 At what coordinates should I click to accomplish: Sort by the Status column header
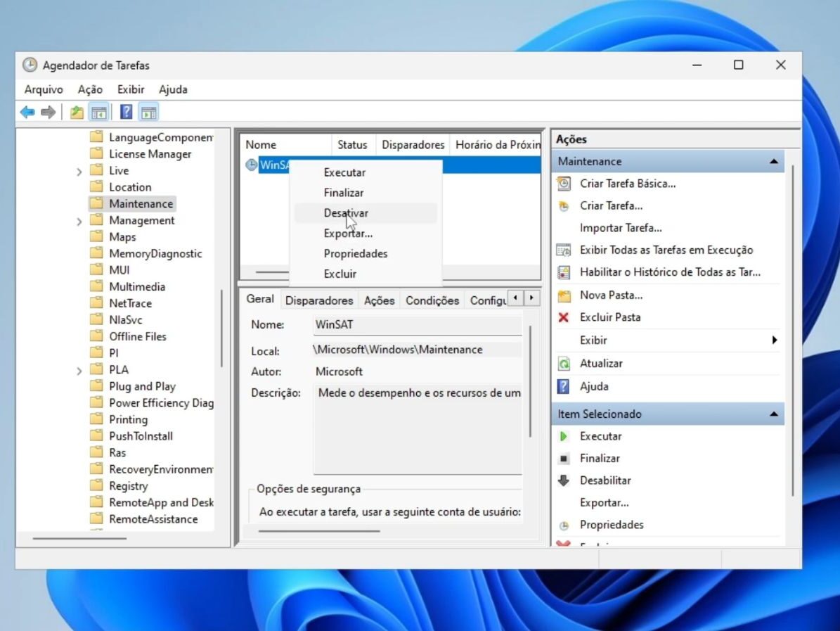tap(352, 145)
